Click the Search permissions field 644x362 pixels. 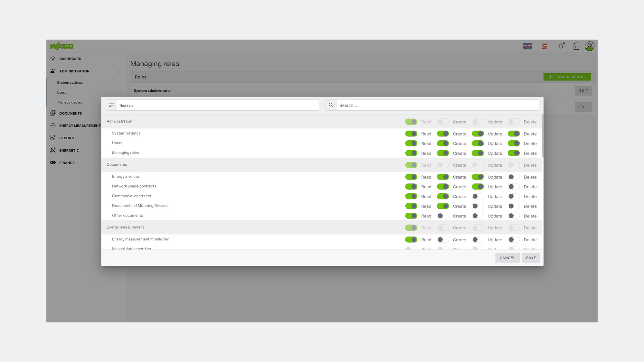[437, 105]
